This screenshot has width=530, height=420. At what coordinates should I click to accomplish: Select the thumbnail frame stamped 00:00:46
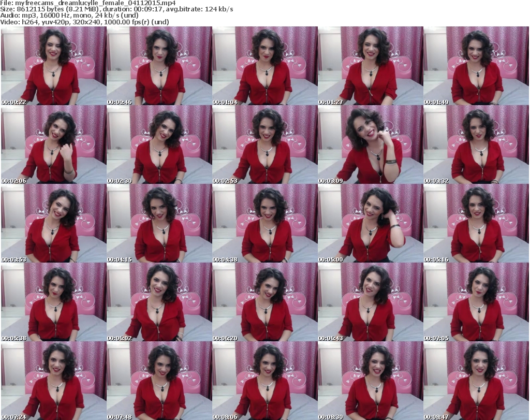pos(159,66)
